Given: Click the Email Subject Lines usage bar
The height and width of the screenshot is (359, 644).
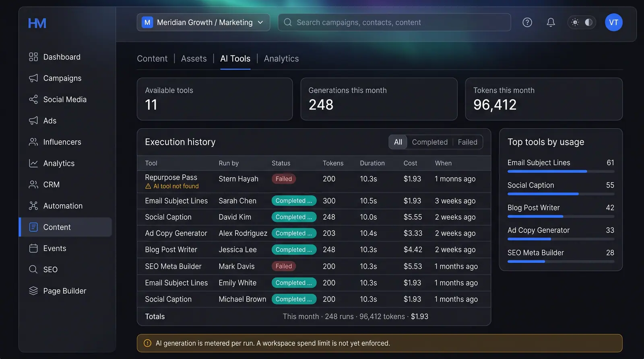Looking at the screenshot, I should pos(561,171).
